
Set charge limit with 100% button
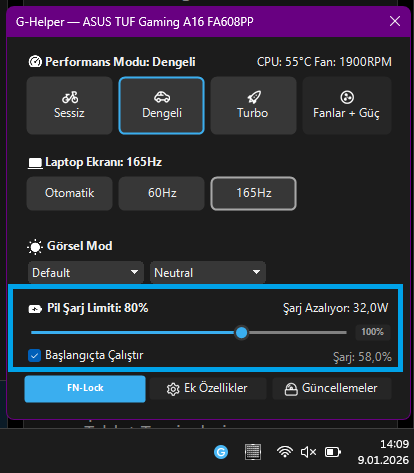click(373, 332)
